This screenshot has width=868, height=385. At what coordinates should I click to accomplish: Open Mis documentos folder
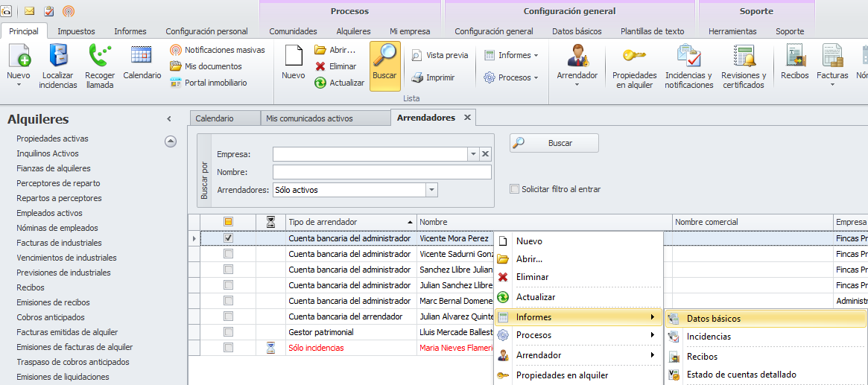tap(206, 66)
